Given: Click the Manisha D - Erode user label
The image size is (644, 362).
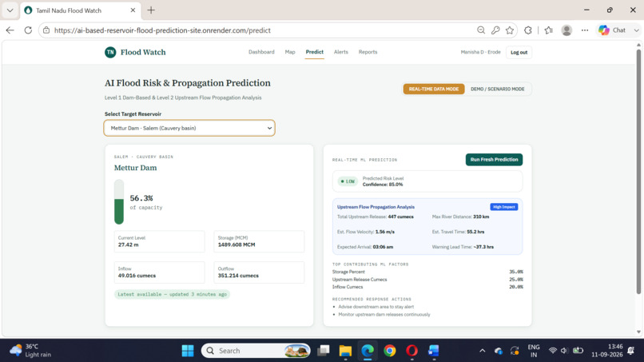Looking at the screenshot, I should [480, 52].
